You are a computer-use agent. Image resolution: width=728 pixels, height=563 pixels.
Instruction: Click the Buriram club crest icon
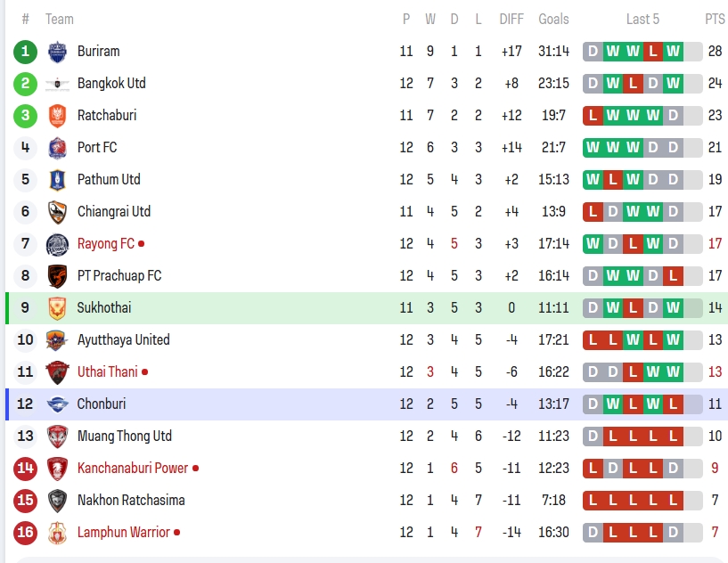(57, 52)
